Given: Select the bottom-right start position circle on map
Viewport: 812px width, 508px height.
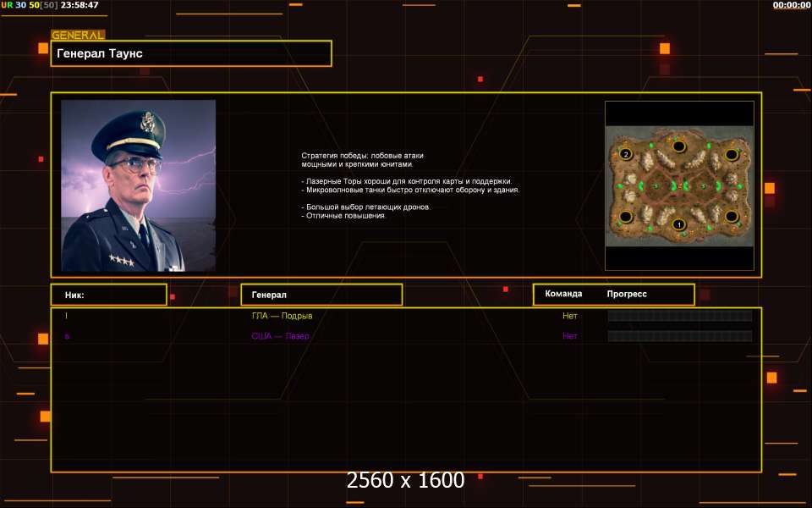Looking at the screenshot, I should pos(731,216).
